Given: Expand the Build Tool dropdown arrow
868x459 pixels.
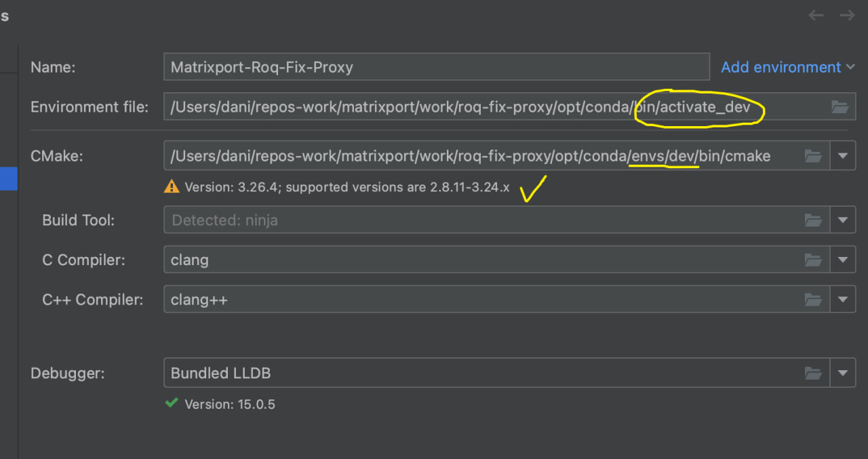Looking at the screenshot, I should 843,220.
